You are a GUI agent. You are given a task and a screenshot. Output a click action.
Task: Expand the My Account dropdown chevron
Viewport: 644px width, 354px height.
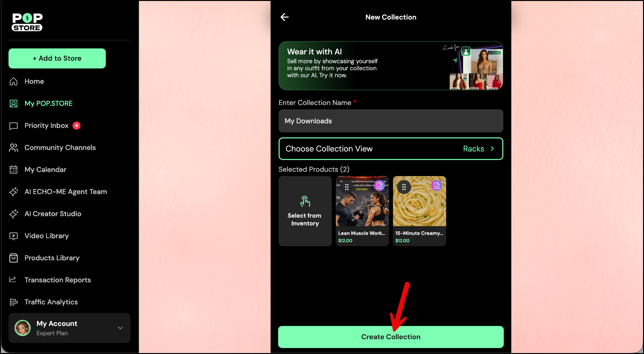pyautogui.click(x=120, y=328)
